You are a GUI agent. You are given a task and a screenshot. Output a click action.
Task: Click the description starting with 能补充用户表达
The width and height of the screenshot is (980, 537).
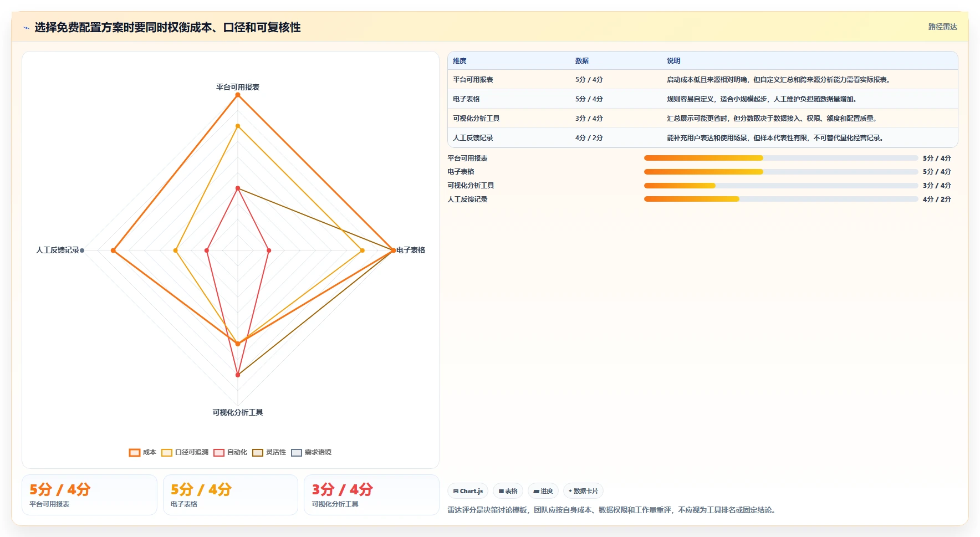point(775,138)
